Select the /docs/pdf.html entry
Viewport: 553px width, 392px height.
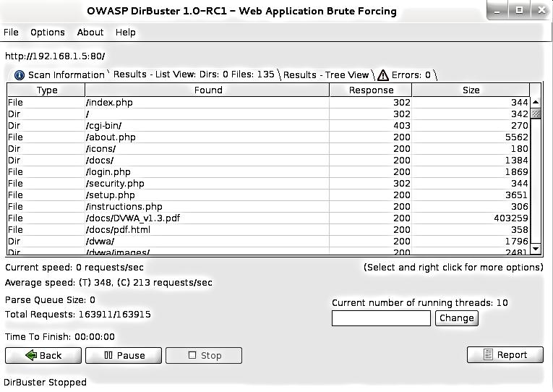click(x=268, y=230)
